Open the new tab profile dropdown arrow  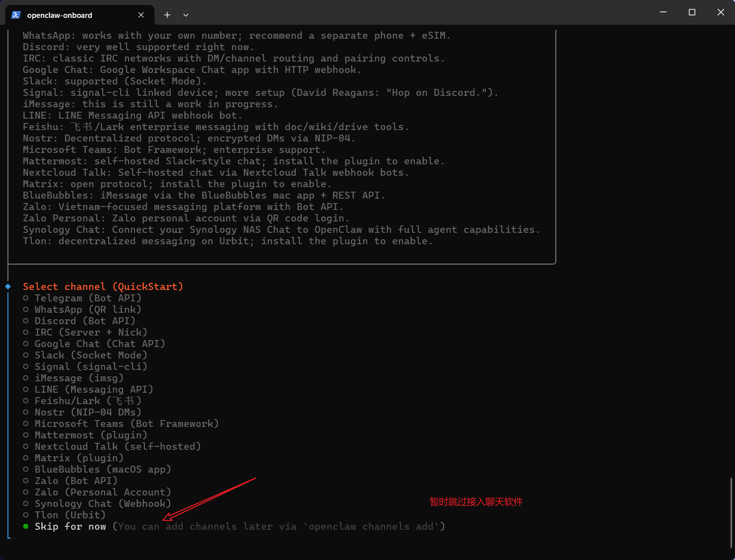186,15
